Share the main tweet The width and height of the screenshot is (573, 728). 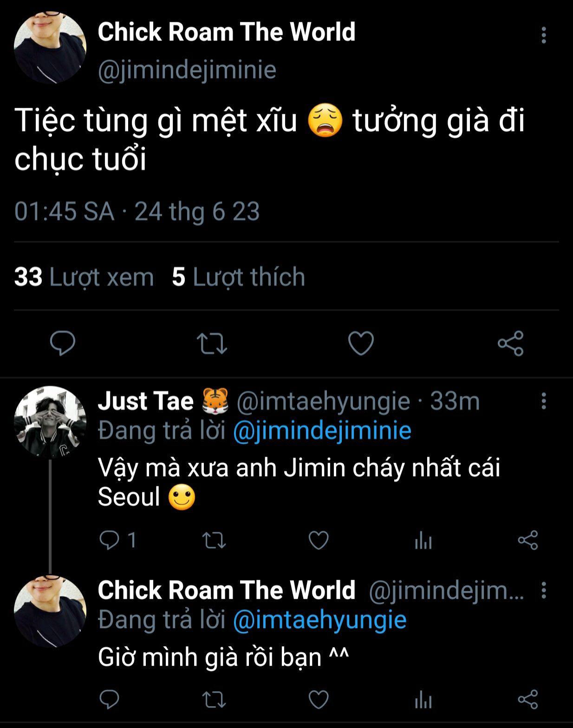click(510, 344)
